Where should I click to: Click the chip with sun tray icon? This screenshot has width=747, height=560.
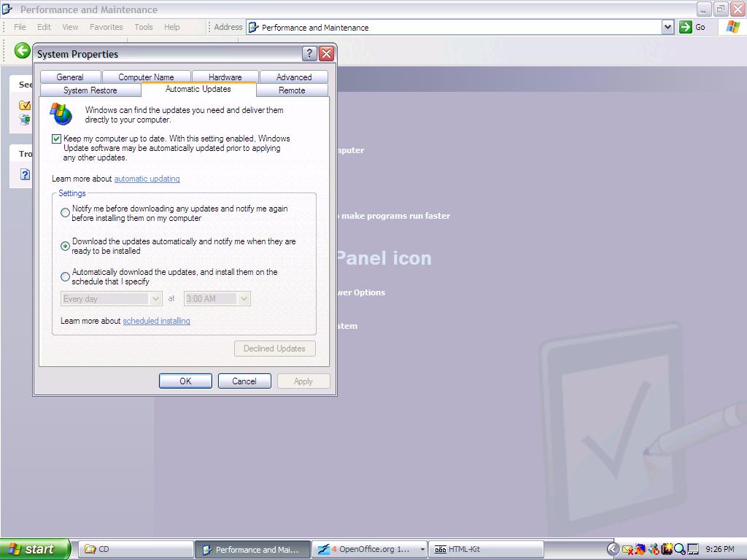click(667, 550)
